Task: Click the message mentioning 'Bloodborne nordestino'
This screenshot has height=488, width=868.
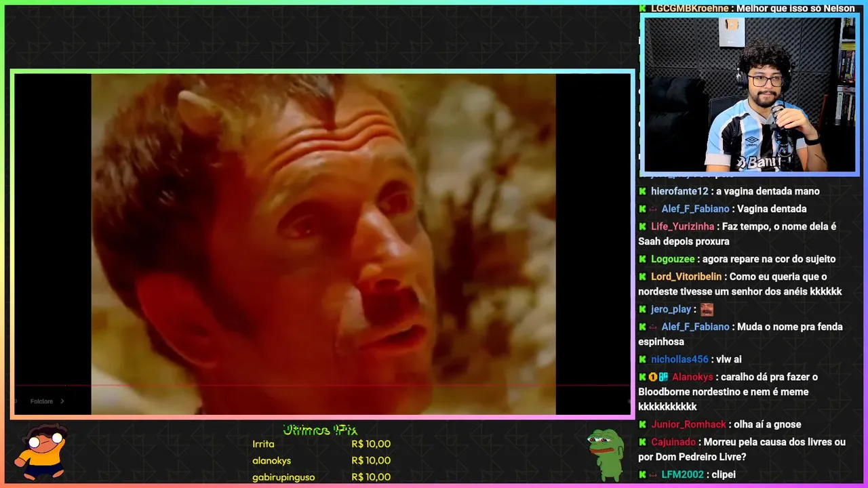Action: [728, 392]
